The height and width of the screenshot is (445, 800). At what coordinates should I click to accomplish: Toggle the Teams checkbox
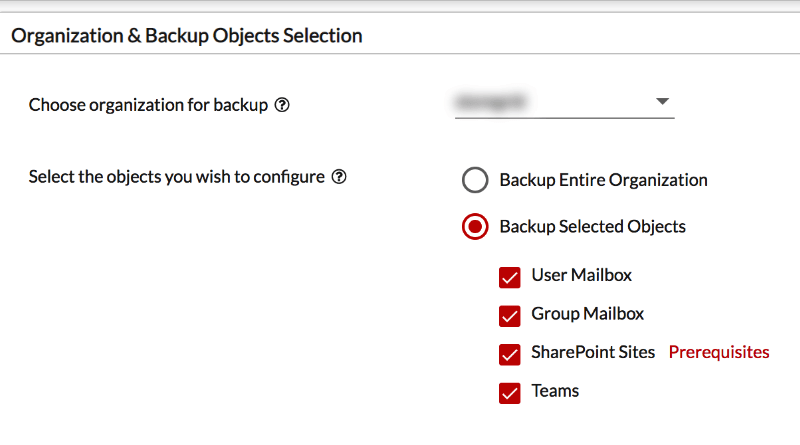click(510, 393)
